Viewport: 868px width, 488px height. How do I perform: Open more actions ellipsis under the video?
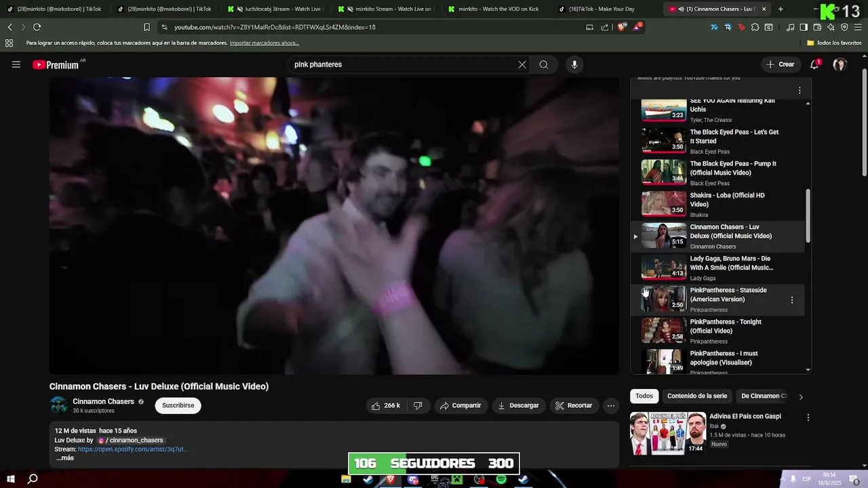[611, 405]
